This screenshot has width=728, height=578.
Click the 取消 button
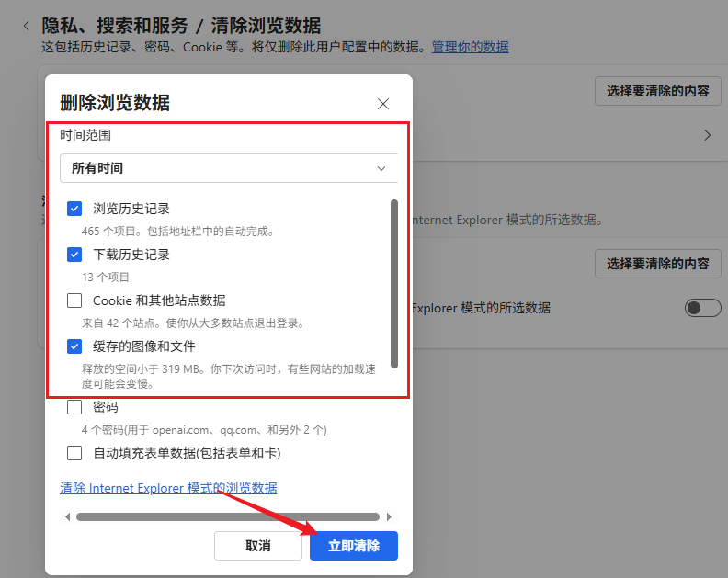click(x=258, y=546)
